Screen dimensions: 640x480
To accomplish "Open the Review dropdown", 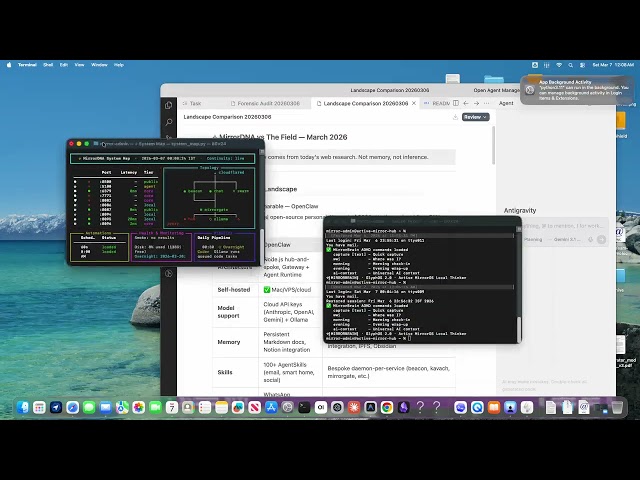I will (476, 117).
